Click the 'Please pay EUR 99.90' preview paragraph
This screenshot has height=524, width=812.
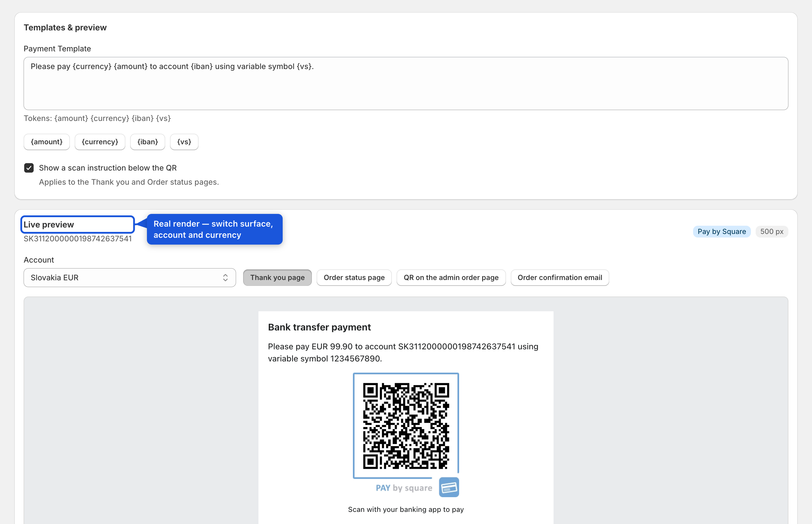coord(403,353)
